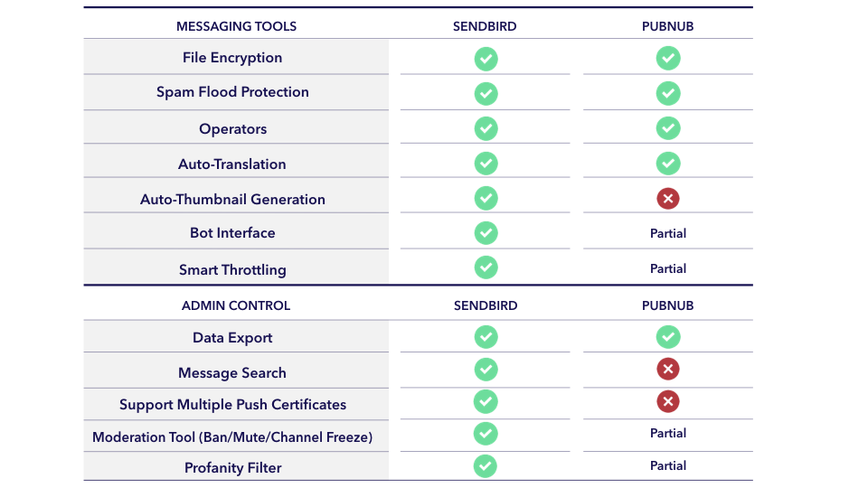
Task: Click the Auto-Thumbnail Generation row label
Action: click(x=232, y=199)
